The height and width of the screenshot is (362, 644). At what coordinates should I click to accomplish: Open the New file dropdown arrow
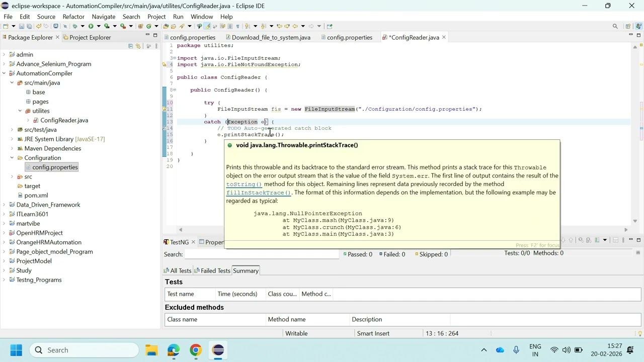14,26
